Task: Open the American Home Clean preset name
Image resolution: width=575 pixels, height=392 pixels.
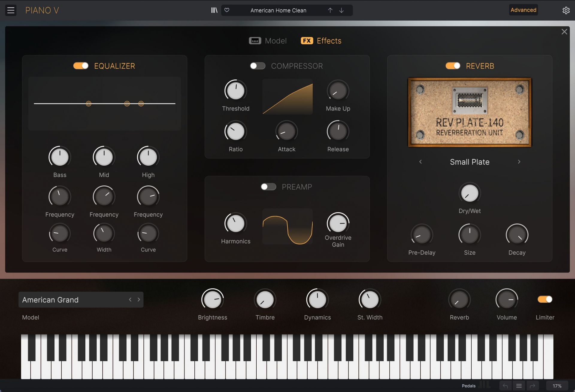Action: click(278, 10)
